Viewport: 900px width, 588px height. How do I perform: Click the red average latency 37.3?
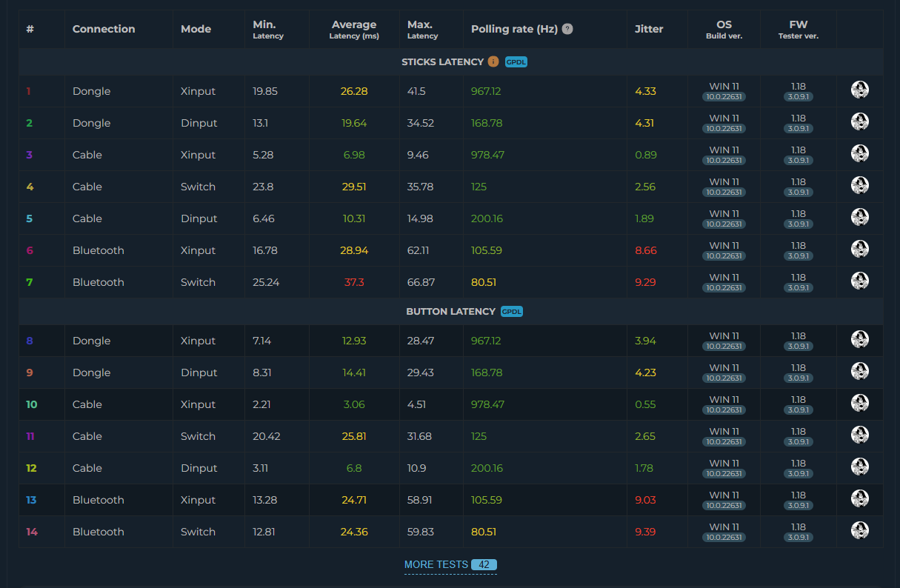click(x=354, y=282)
